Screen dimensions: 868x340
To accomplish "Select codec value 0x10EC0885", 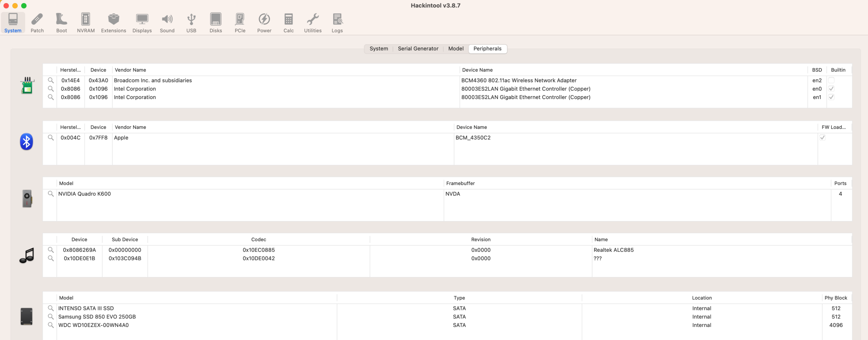I will coord(259,250).
